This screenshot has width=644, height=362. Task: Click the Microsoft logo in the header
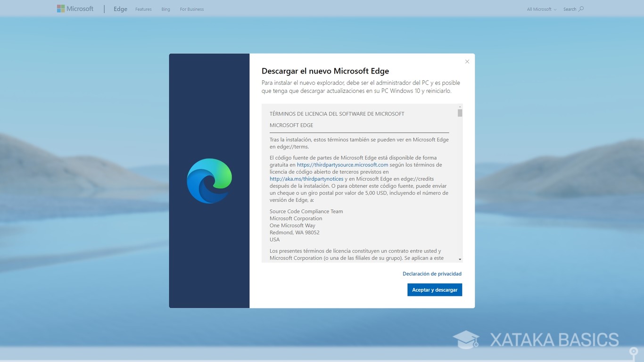pos(60,8)
